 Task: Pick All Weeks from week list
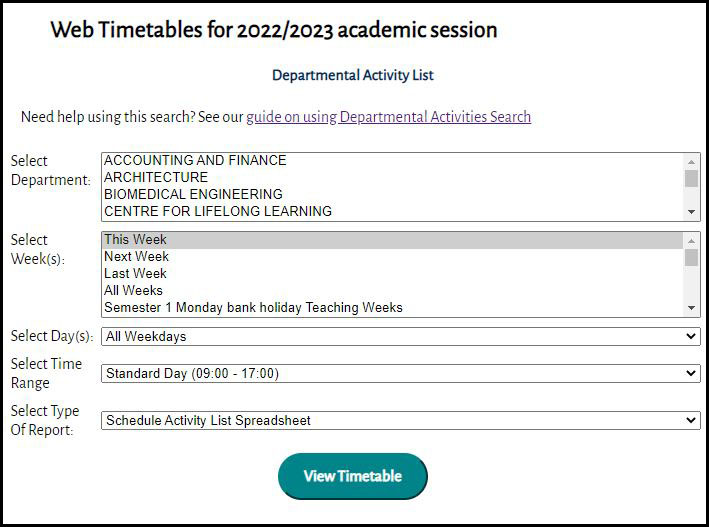[x=133, y=291]
